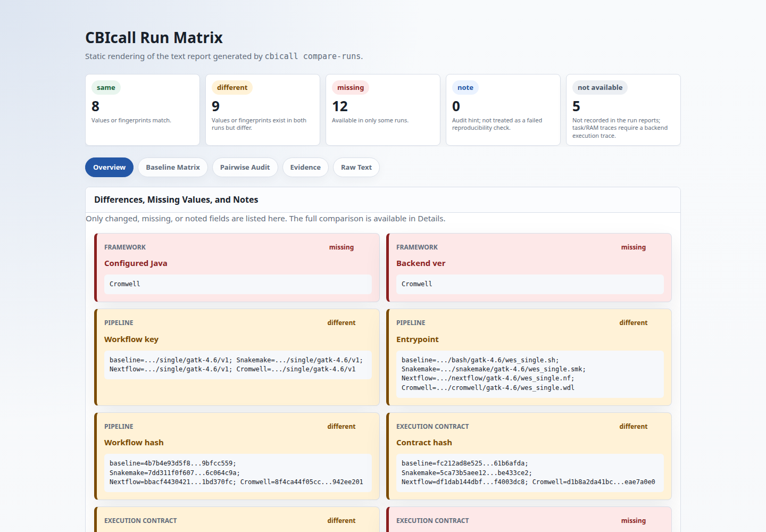This screenshot has height=532, width=766.
Task: Select the Evidence tab
Action: [x=305, y=167]
